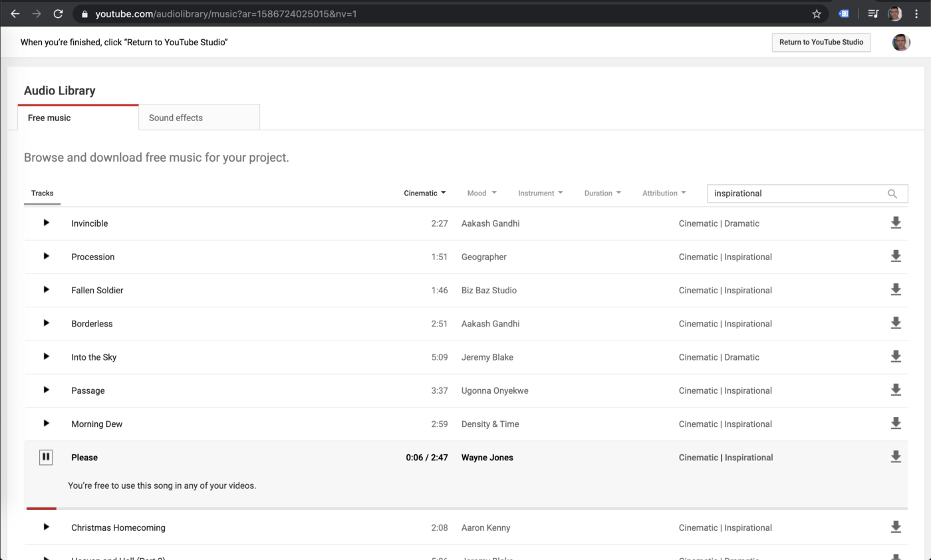
Task: Pause the playing track Please
Action: pyautogui.click(x=46, y=457)
